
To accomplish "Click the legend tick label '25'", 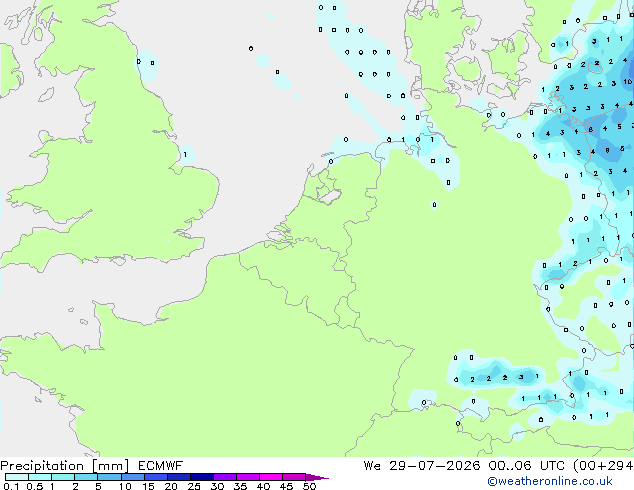I will 194,486.
